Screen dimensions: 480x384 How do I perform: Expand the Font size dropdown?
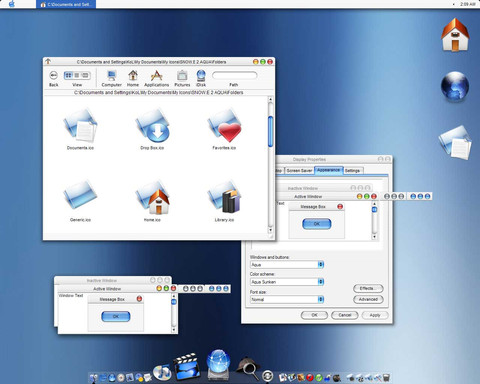click(x=287, y=299)
